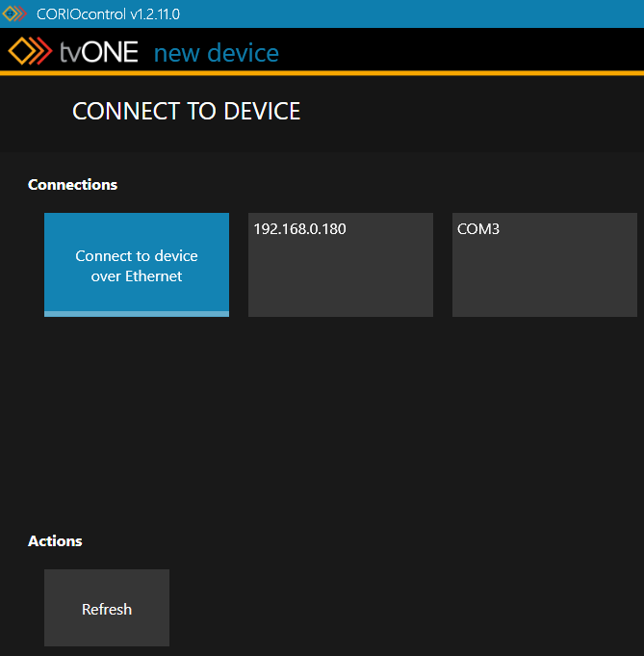
Task: Click the tvONE wordmark text
Action: [99, 51]
